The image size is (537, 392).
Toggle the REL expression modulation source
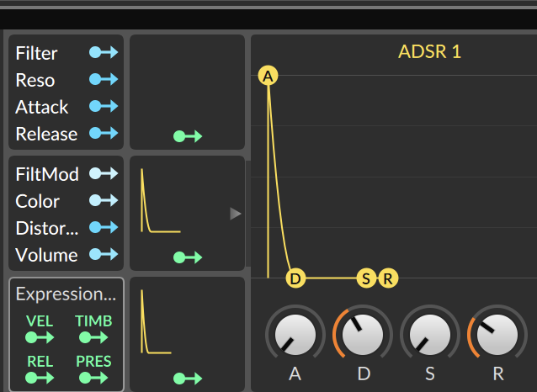coord(40,379)
